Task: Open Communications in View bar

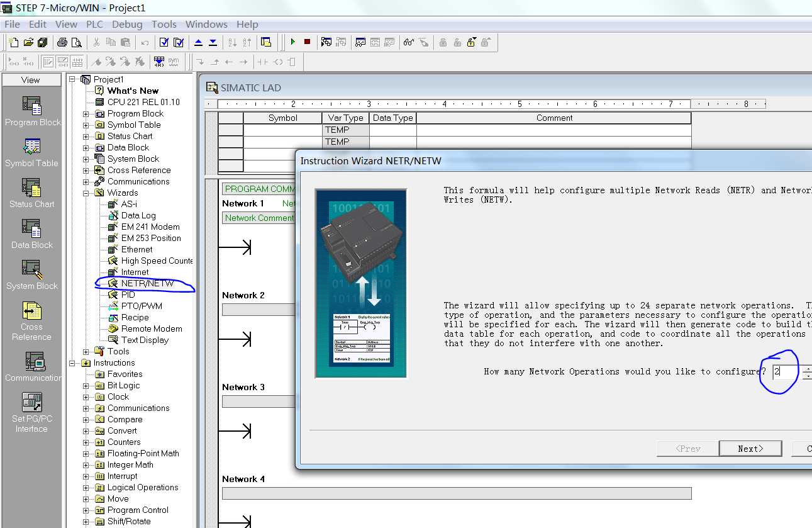Action: pos(32,367)
